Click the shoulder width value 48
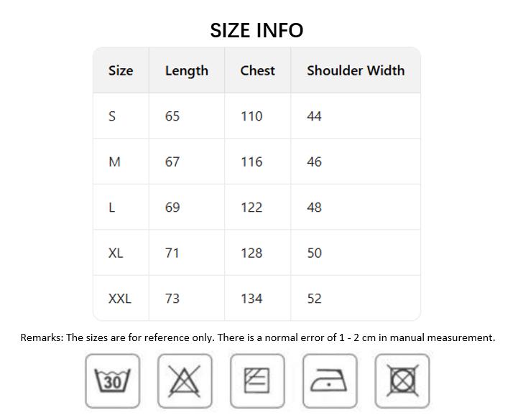Screen dimensions: 518x420 [x=315, y=207]
